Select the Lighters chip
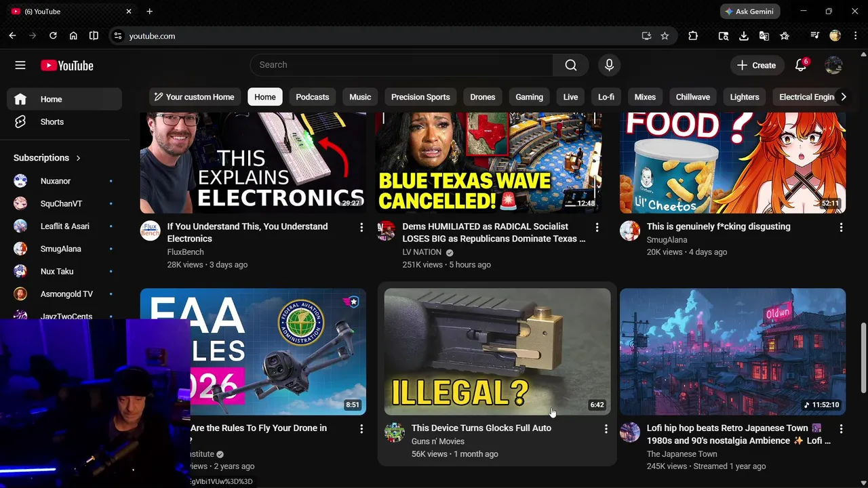 745,97
